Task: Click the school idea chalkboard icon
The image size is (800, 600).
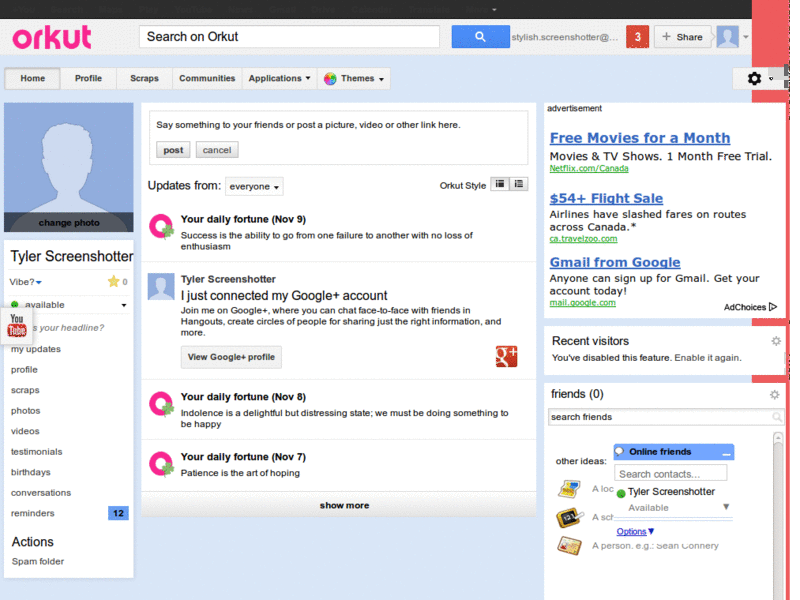Action: click(x=569, y=517)
